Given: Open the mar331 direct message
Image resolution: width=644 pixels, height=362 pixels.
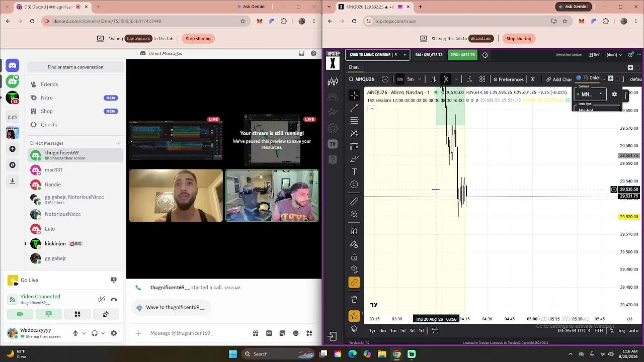Looking at the screenshot, I should pyautogui.click(x=75, y=170).
